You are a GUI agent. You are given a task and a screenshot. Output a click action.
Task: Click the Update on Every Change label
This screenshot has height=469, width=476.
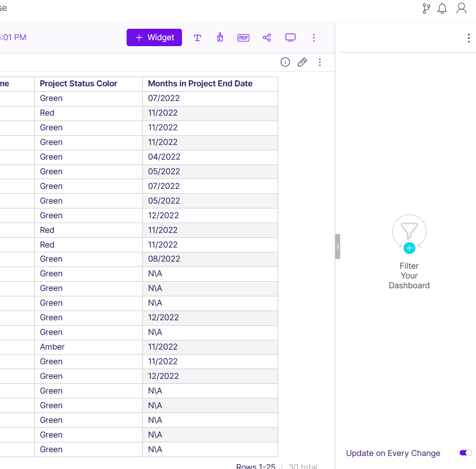pyautogui.click(x=393, y=453)
